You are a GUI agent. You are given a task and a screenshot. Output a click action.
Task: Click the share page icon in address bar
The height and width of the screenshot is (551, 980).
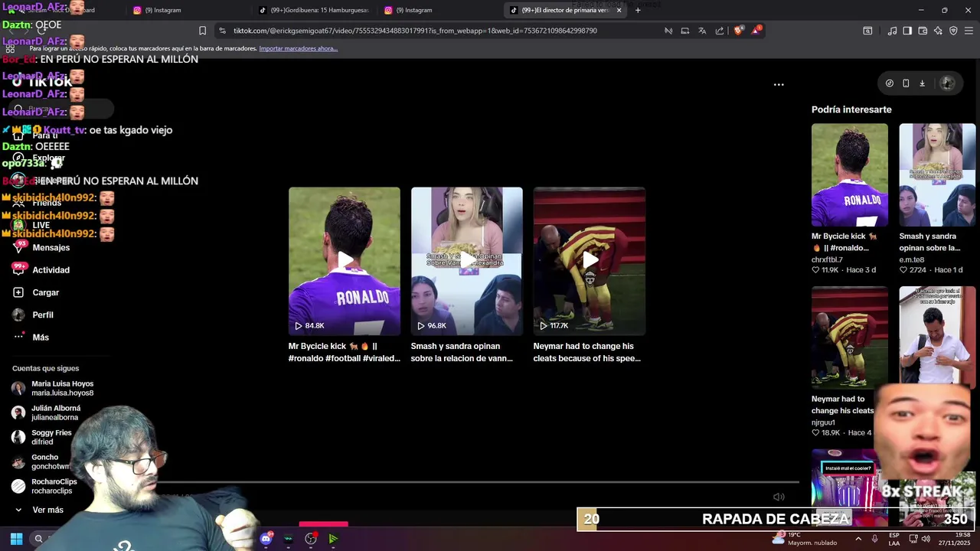[720, 31]
